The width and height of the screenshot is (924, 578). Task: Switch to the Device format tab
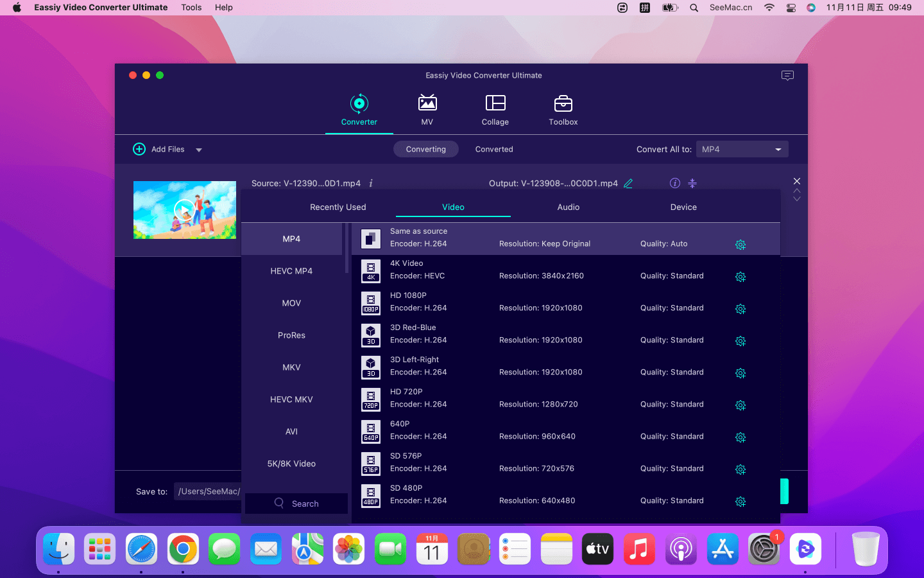683,207
